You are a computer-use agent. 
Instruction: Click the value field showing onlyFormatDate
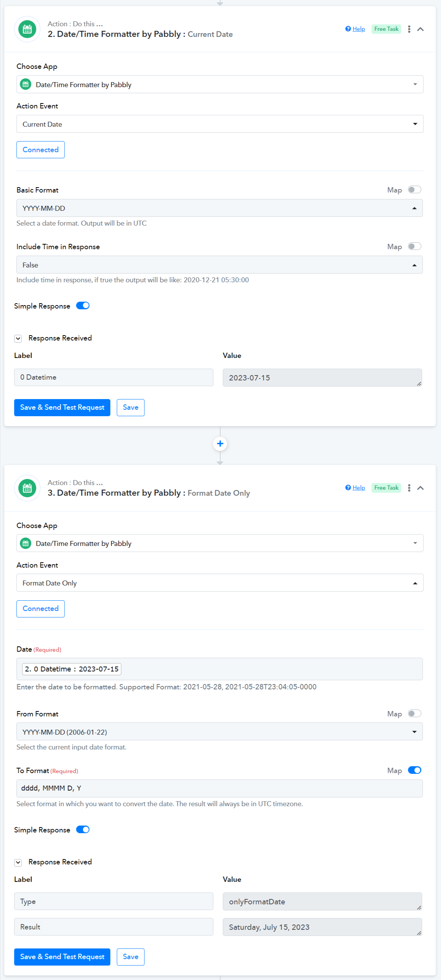point(322,902)
